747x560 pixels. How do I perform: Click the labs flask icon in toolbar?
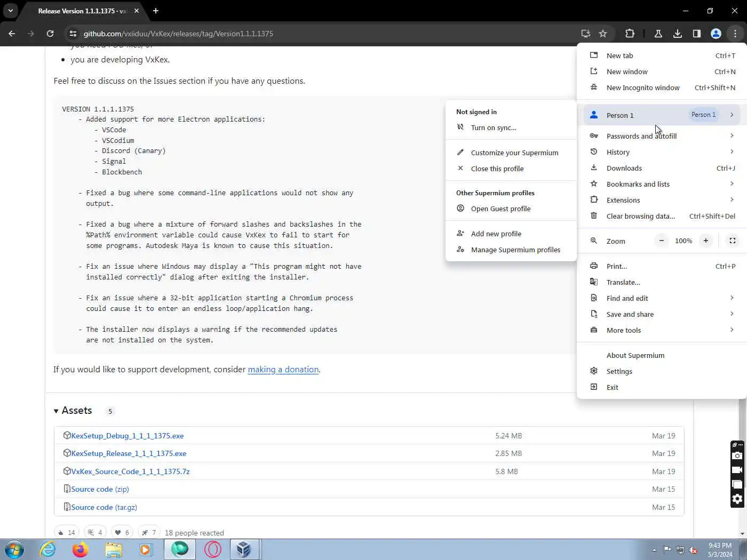click(658, 34)
